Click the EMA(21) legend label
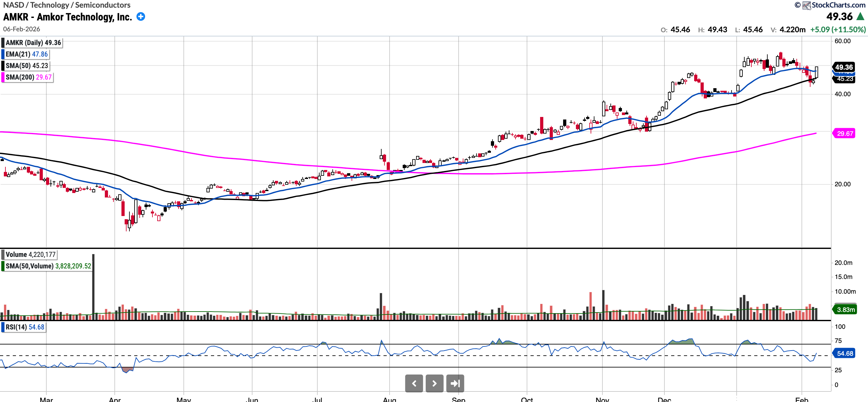The width and height of the screenshot is (868, 402). (x=26, y=54)
